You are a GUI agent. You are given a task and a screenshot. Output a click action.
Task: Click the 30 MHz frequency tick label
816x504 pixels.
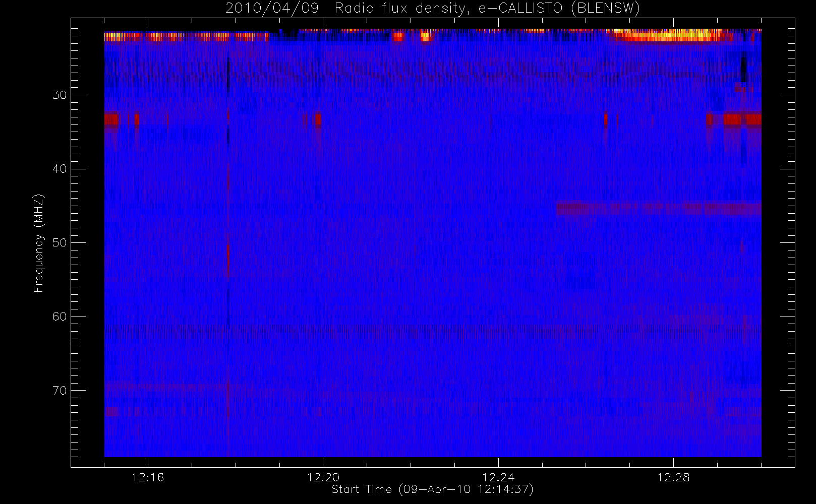click(x=59, y=95)
